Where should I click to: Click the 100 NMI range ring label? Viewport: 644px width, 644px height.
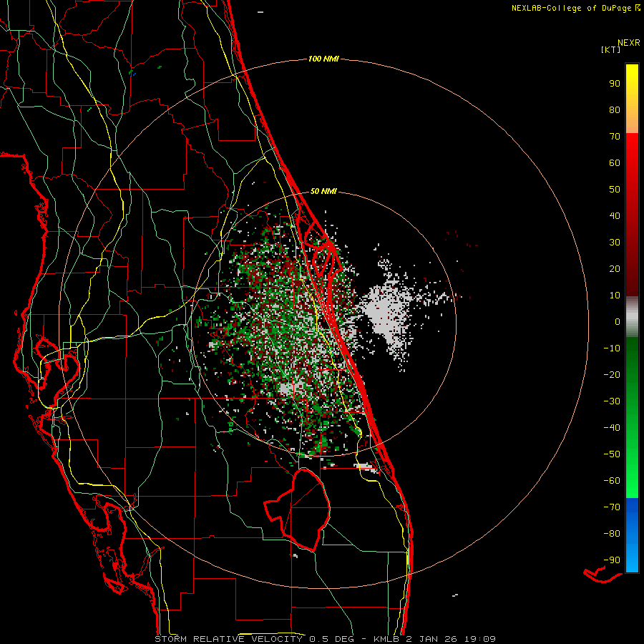tap(323, 59)
